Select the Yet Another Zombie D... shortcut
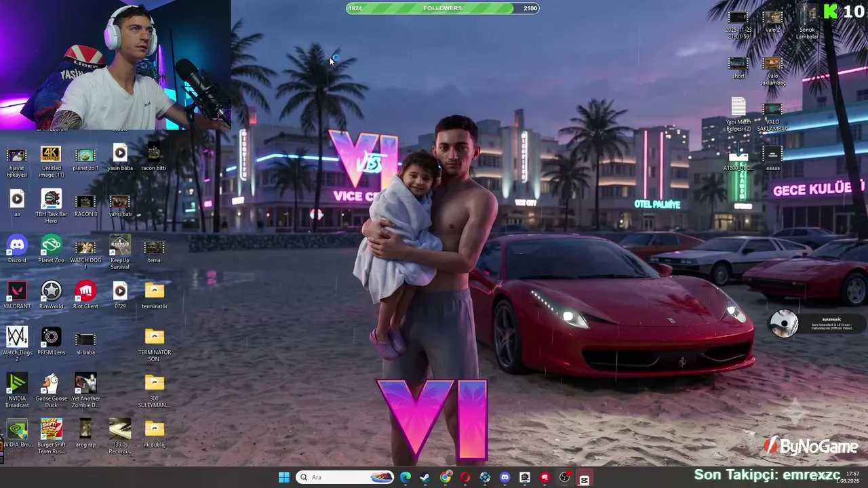 point(85,390)
